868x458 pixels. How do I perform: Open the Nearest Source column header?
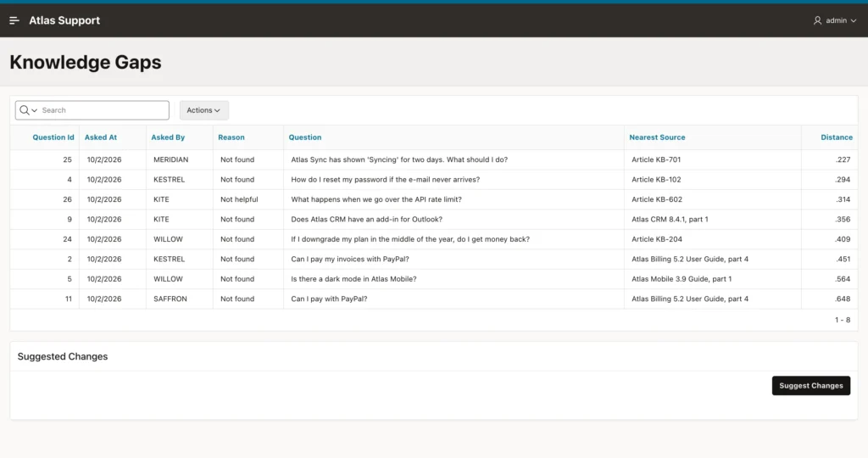click(x=657, y=137)
